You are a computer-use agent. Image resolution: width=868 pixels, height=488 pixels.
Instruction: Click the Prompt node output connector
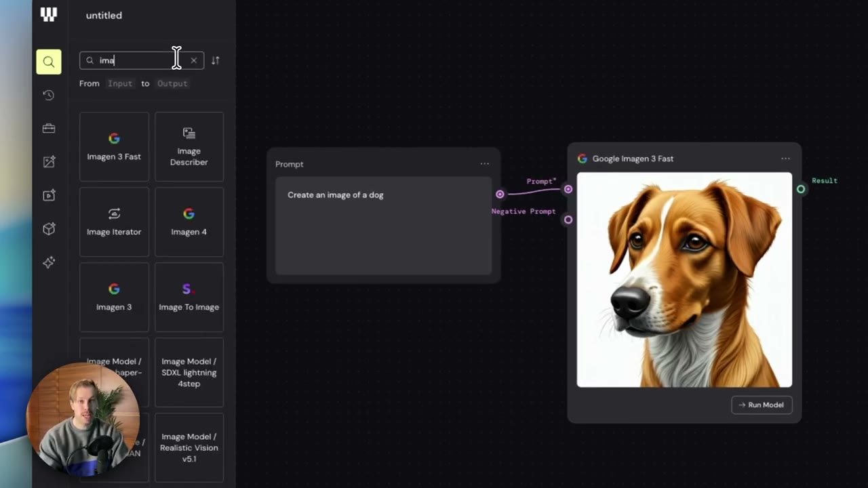(500, 195)
